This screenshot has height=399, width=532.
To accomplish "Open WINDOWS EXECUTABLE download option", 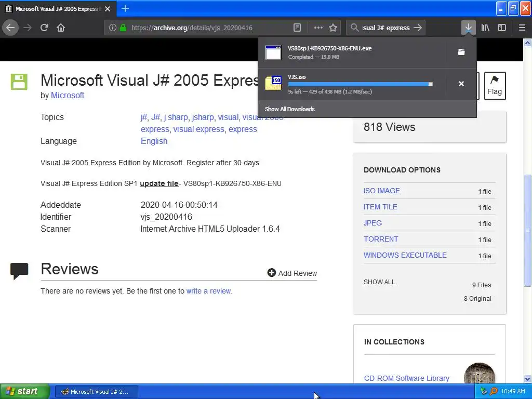I will point(405,255).
